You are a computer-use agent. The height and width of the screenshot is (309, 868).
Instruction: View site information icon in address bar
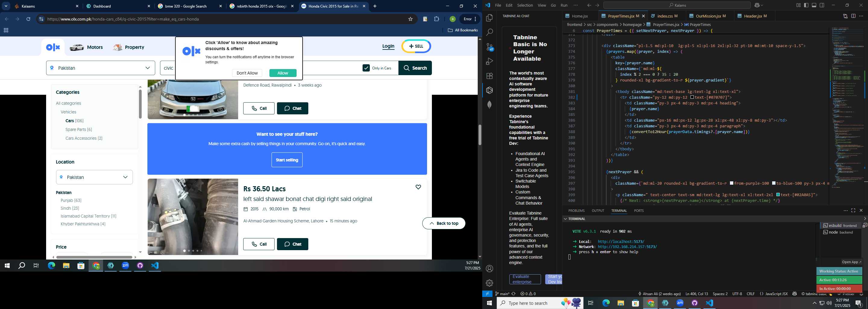pos(41,19)
